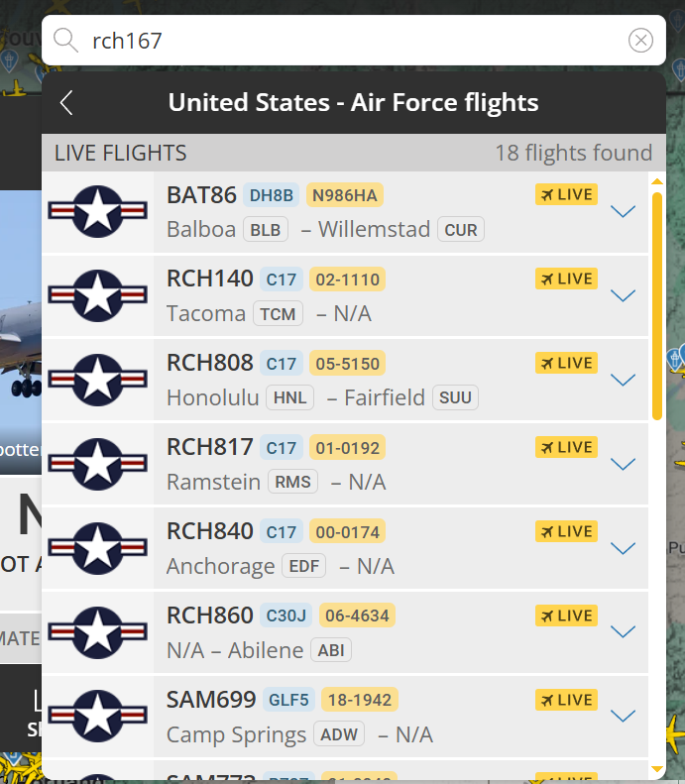
Task: Click the Air Force roundel beside SAM699
Action: (x=98, y=718)
